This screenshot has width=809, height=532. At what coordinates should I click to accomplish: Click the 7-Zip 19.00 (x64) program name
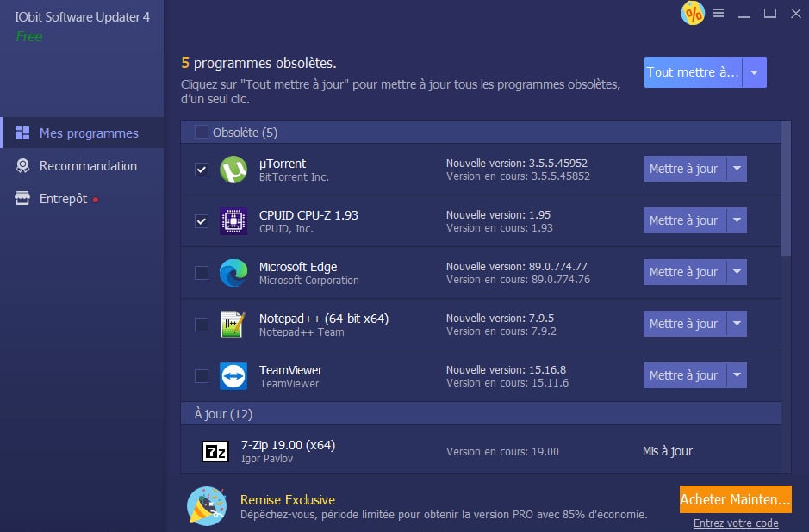click(288, 445)
